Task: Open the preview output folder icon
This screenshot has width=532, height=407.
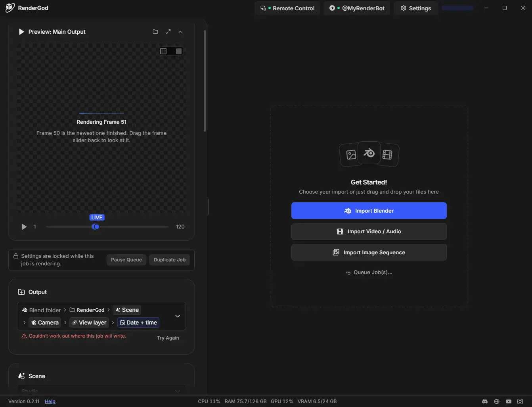Action: (155, 32)
